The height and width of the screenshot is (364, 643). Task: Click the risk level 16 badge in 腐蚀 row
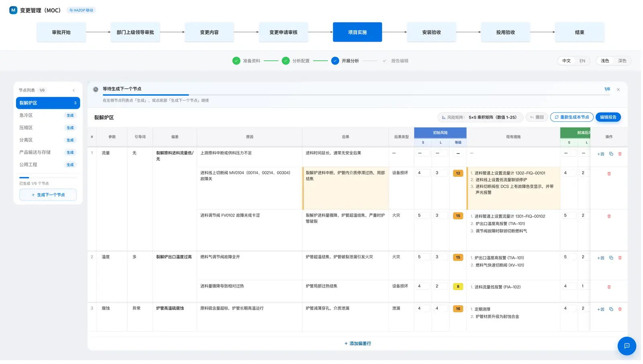coord(458,309)
